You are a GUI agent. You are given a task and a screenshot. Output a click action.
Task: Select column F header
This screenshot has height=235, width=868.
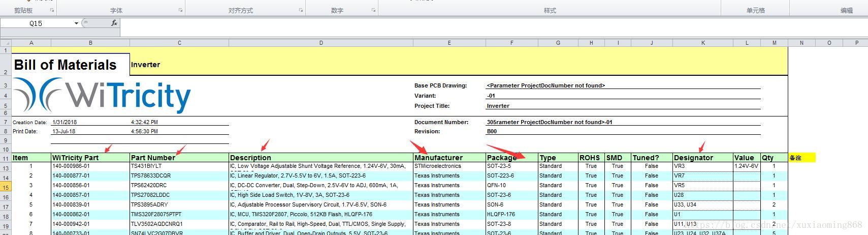(x=512, y=43)
